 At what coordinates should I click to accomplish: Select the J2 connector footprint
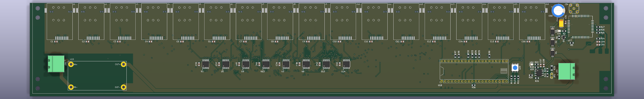[91, 22]
